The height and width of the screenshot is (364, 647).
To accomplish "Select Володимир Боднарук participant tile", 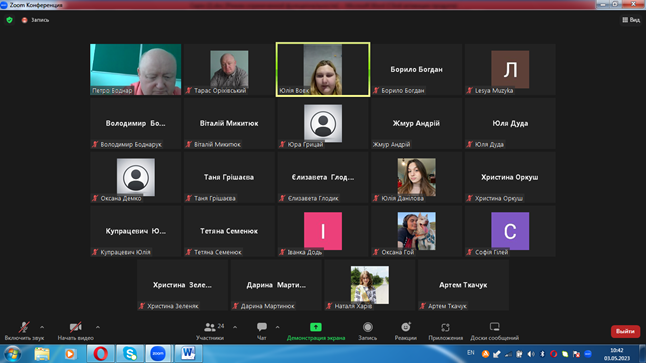I will (135, 123).
